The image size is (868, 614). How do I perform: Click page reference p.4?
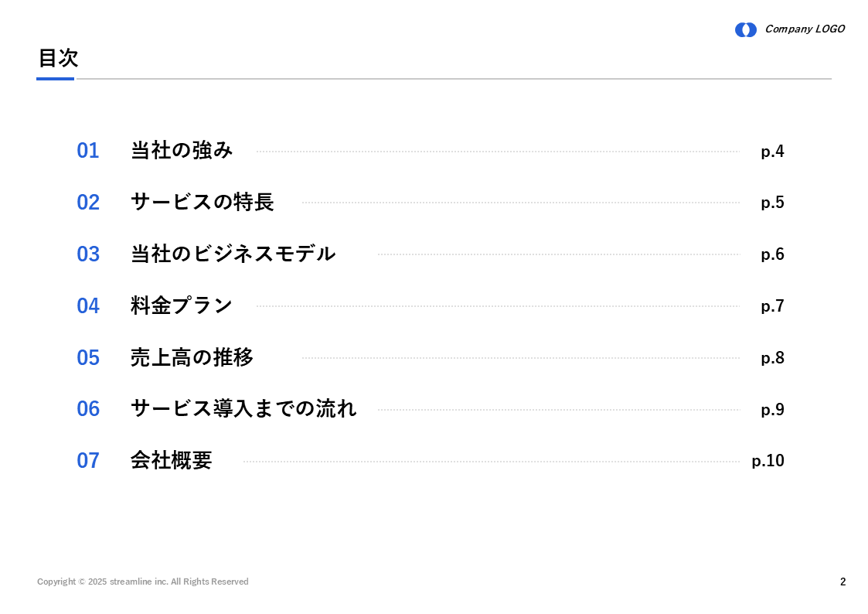(x=772, y=151)
